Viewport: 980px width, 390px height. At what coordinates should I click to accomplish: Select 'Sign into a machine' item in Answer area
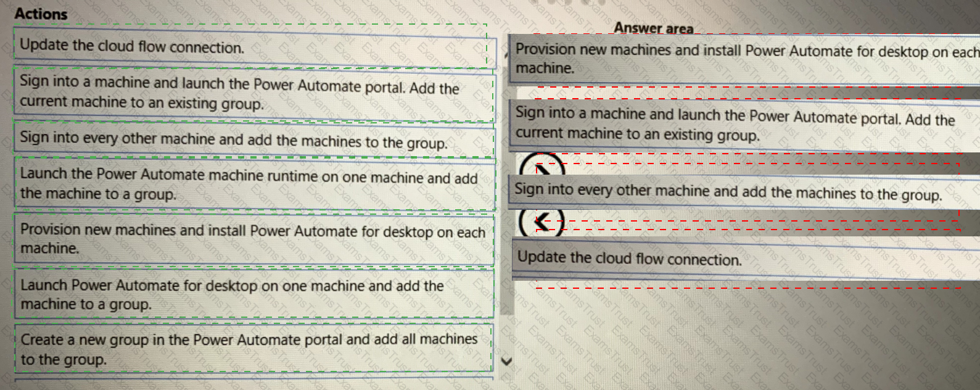click(745, 125)
